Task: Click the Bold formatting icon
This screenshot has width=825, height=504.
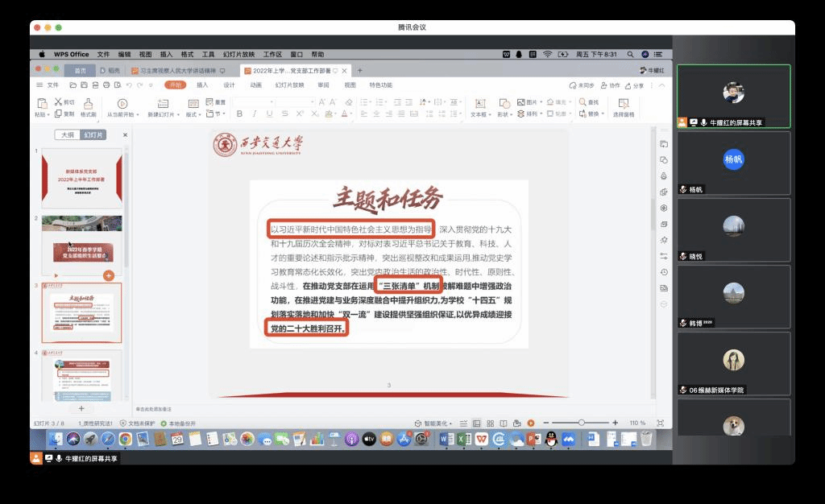Action: coord(239,114)
